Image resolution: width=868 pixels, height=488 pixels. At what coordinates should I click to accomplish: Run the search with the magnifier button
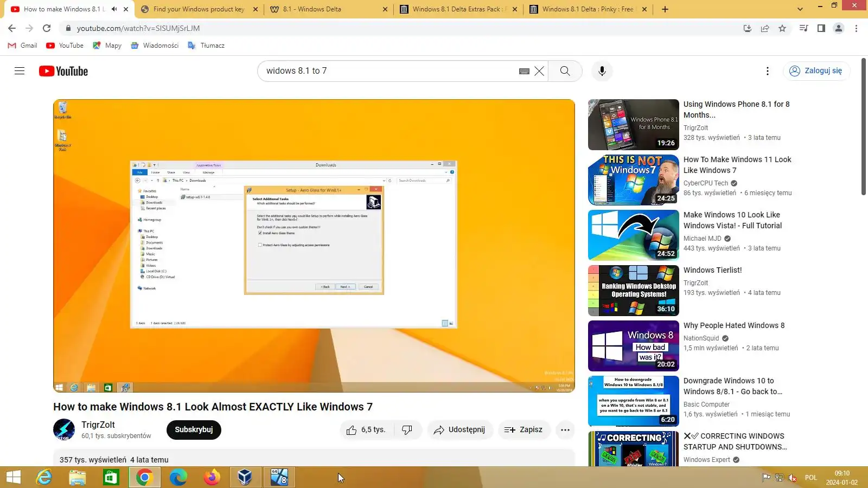[565, 71]
